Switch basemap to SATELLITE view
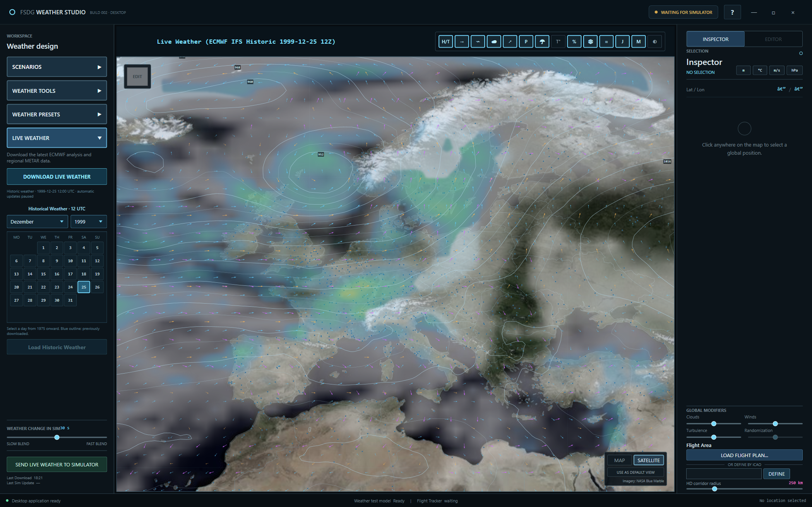Image resolution: width=812 pixels, height=507 pixels. [x=649, y=460]
